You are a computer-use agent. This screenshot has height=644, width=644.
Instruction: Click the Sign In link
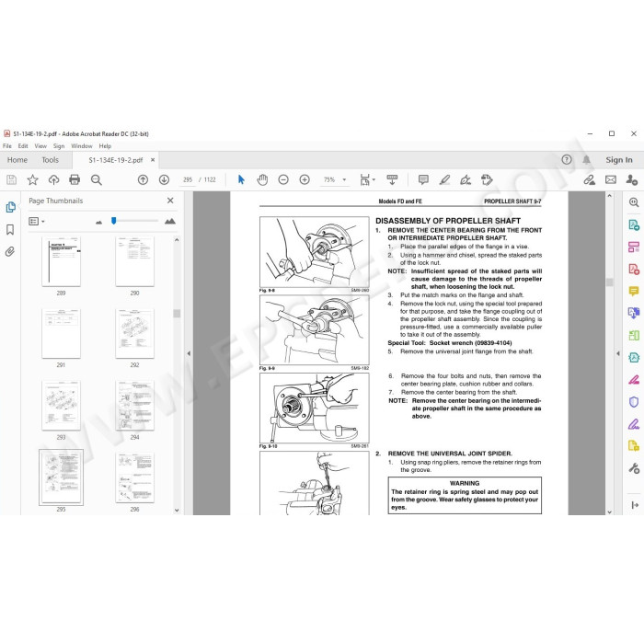pyautogui.click(x=619, y=160)
